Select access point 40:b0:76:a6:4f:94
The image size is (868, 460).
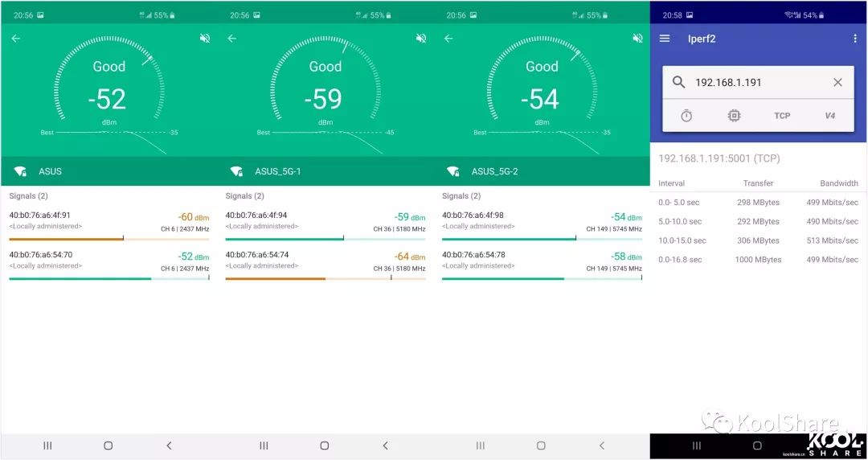click(x=325, y=225)
